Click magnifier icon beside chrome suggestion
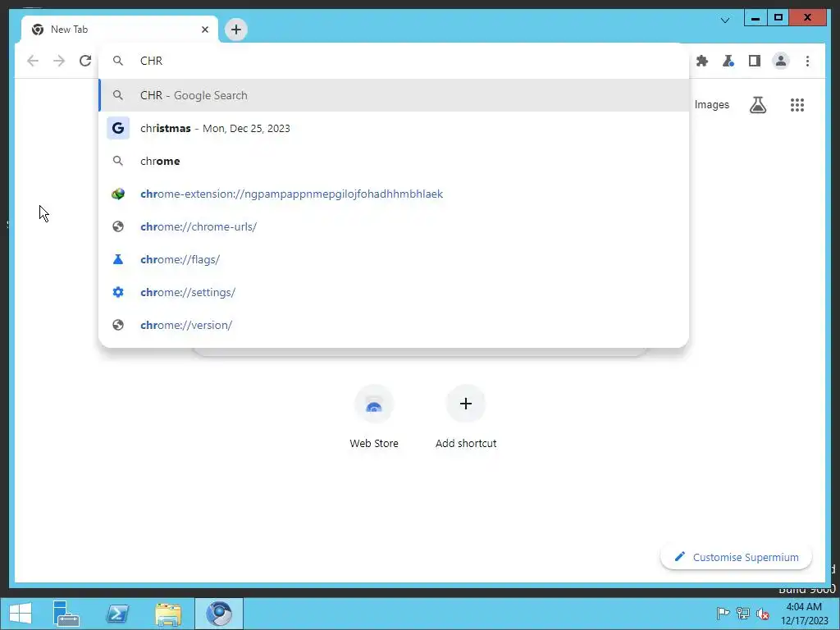 pos(118,161)
